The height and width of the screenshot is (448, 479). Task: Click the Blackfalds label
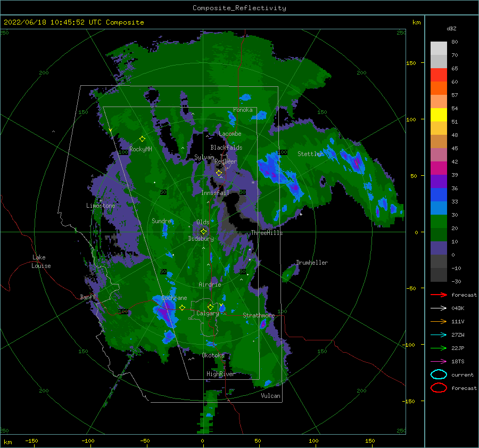(x=226, y=148)
